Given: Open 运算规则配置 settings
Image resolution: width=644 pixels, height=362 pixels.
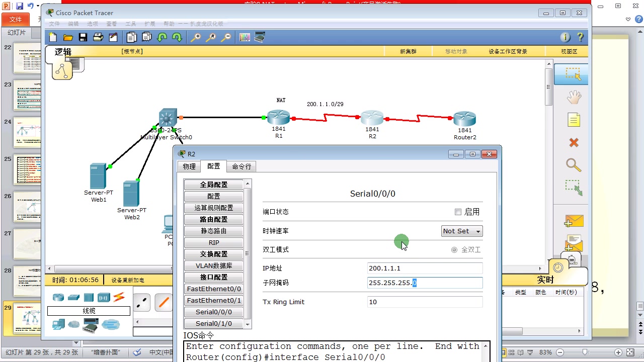Looking at the screenshot, I should pos(214,208).
